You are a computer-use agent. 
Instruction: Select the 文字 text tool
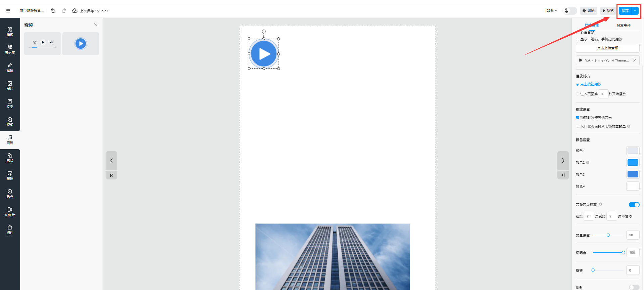10,103
